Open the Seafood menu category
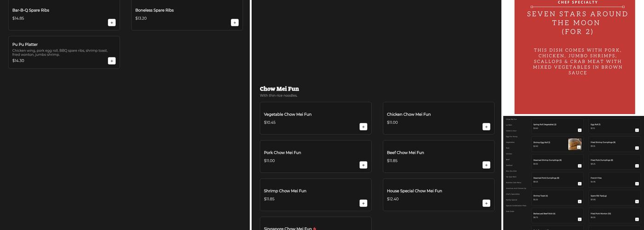This screenshot has width=644, height=230. [x=509, y=165]
